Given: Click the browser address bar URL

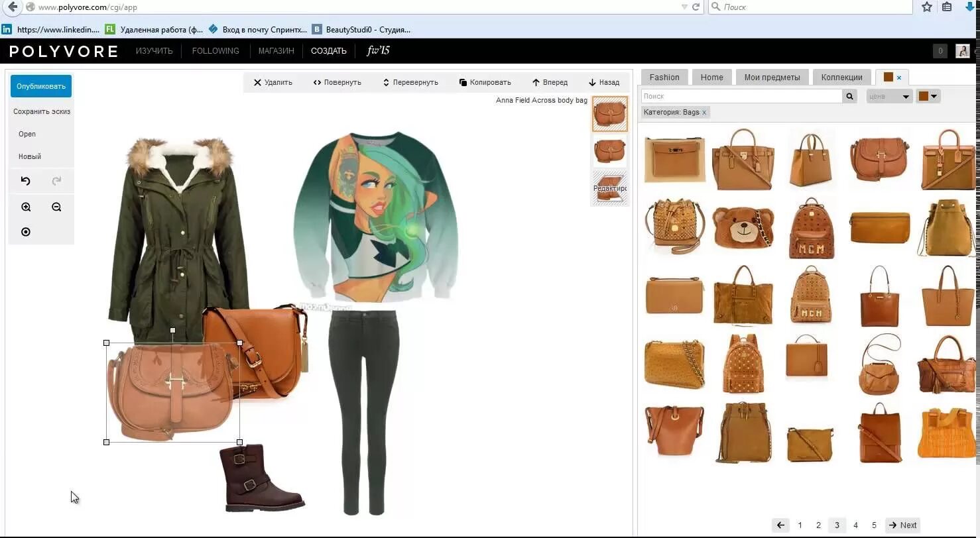Looking at the screenshot, I should 88,7.
